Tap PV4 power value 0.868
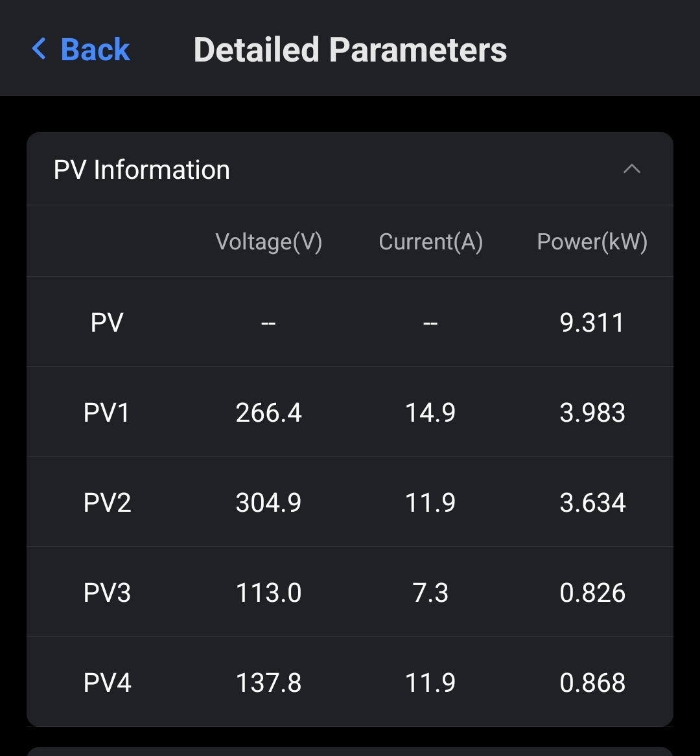 (592, 683)
